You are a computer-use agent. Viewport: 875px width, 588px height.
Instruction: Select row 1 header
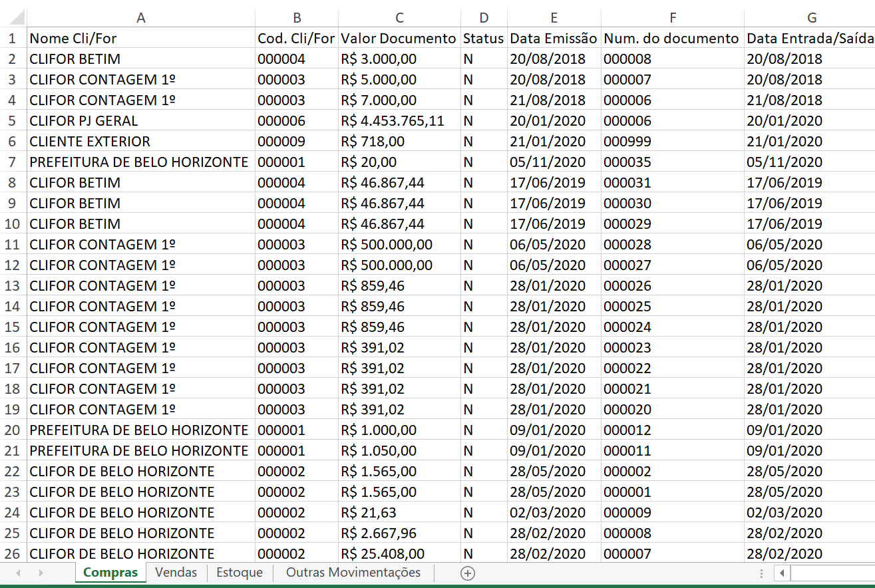click(x=13, y=39)
